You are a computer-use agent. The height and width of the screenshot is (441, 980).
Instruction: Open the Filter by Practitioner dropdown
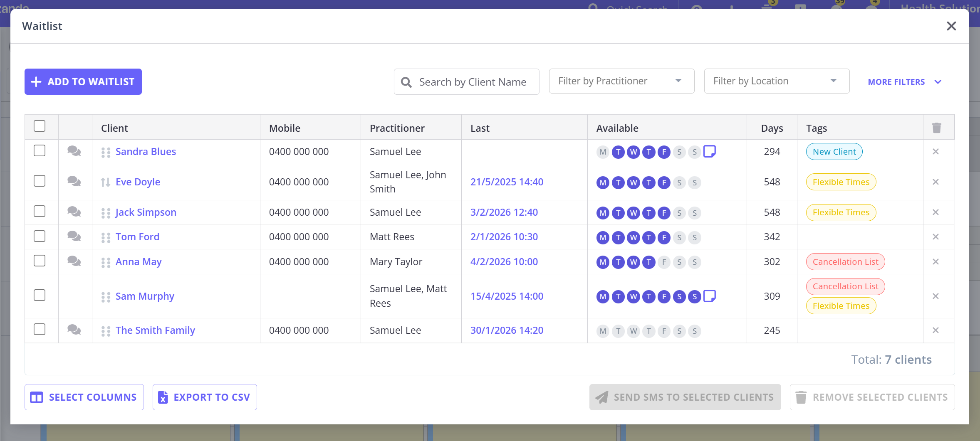(x=621, y=81)
